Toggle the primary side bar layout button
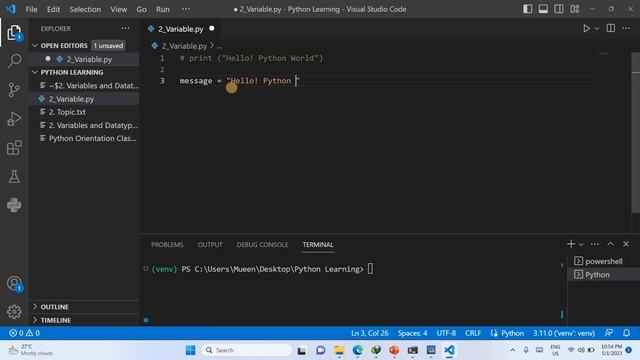The width and height of the screenshot is (640, 360). pyautogui.click(x=527, y=9)
